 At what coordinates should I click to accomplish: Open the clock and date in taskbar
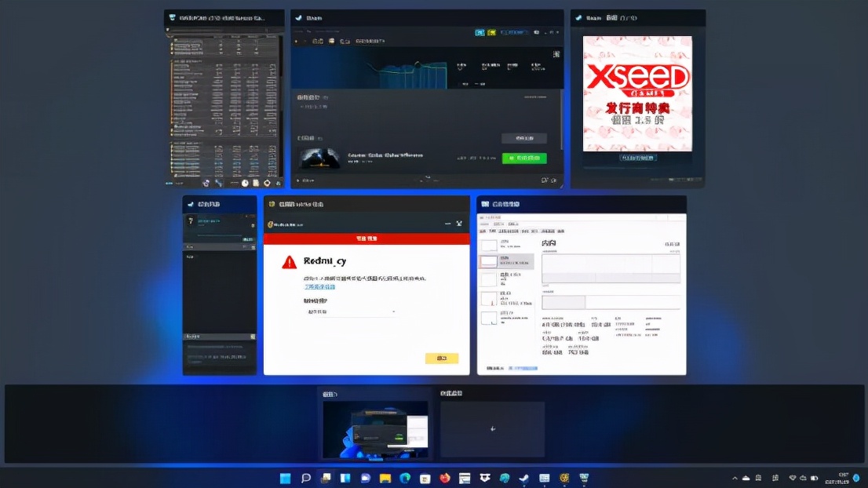(x=837, y=478)
